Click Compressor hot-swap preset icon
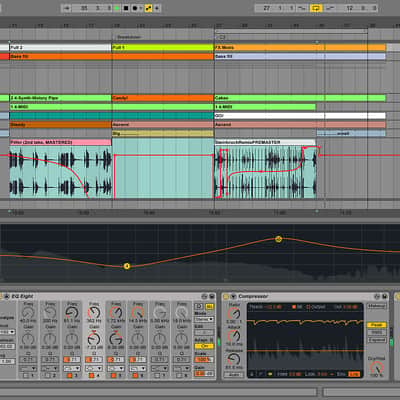Screen dimensions: 400x400 click(x=377, y=296)
